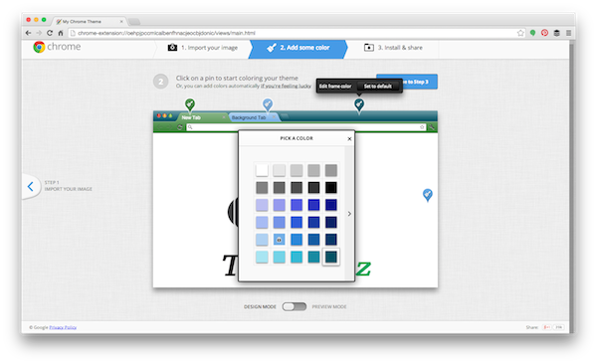Click Set to default in tooltip

pos(378,87)
